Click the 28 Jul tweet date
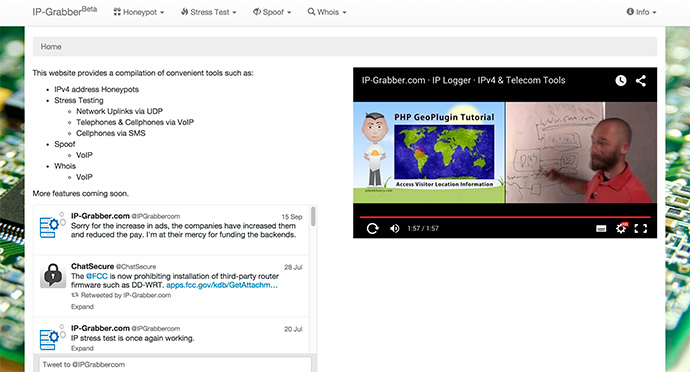 click(293, 267)
